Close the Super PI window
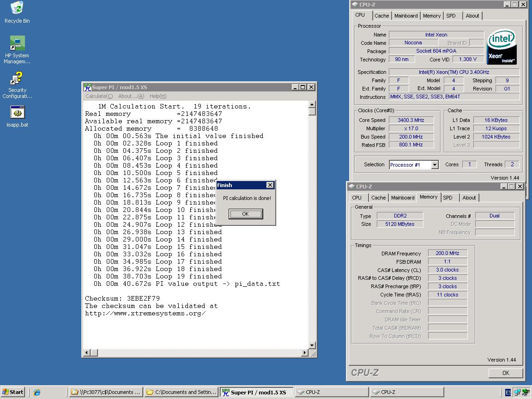This screenshot has height=399, width=532. point(311,87)
